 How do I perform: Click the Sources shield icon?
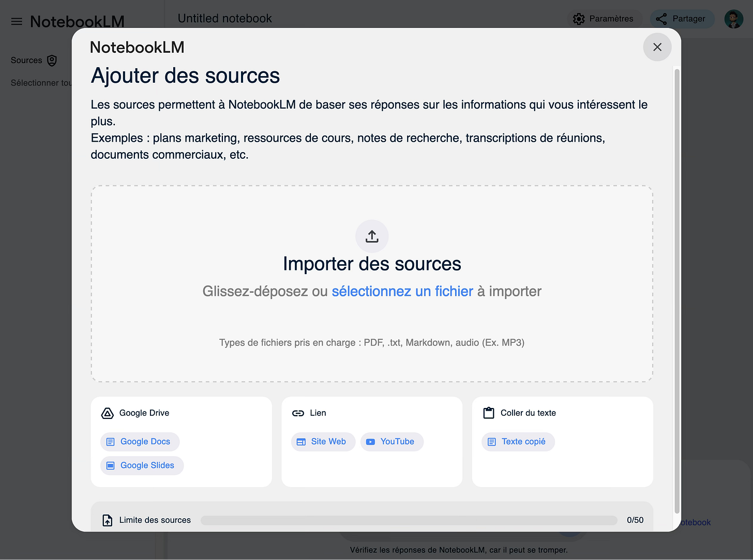click(52, 60)
